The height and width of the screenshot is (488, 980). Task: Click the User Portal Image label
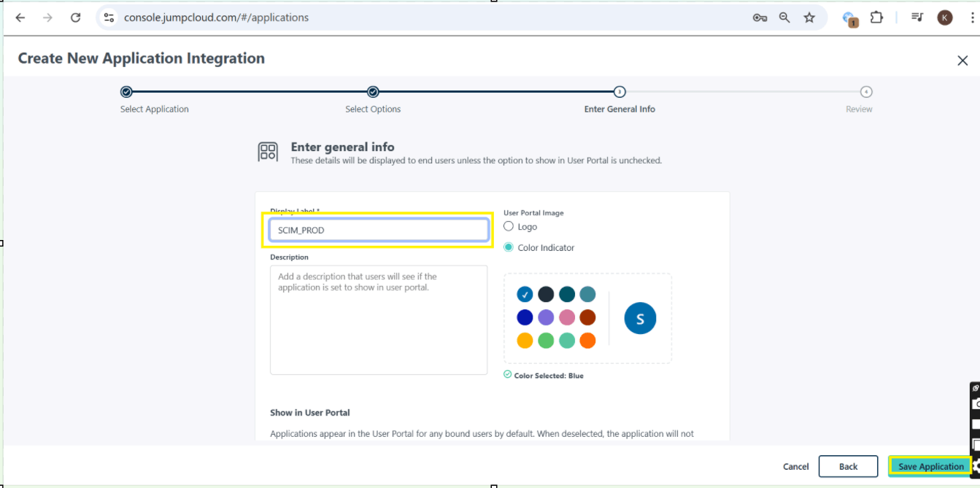click(533, 213)
